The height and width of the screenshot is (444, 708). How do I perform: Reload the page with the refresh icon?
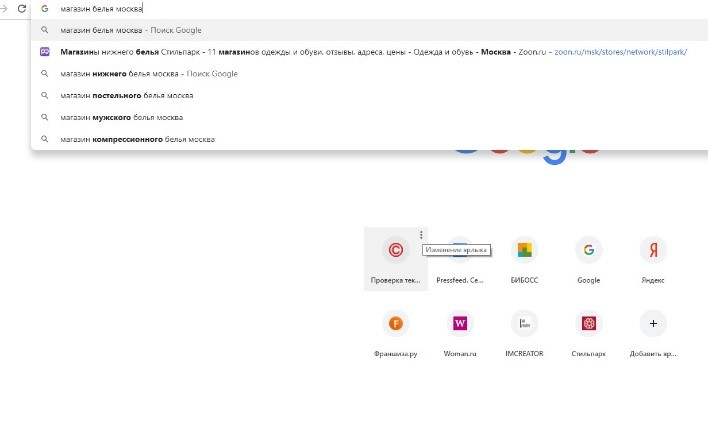coord(22,9)
